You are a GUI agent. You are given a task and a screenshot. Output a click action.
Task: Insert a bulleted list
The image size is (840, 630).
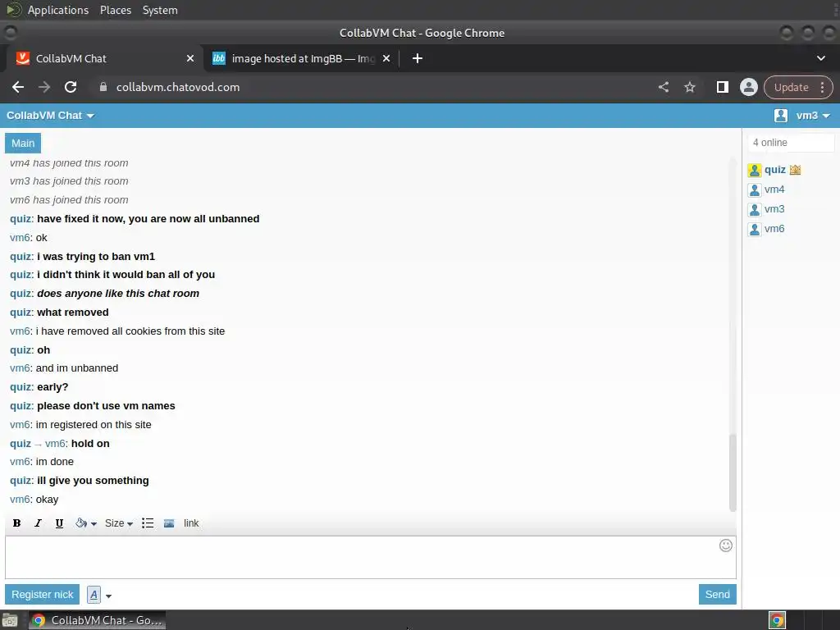(148, 523)
